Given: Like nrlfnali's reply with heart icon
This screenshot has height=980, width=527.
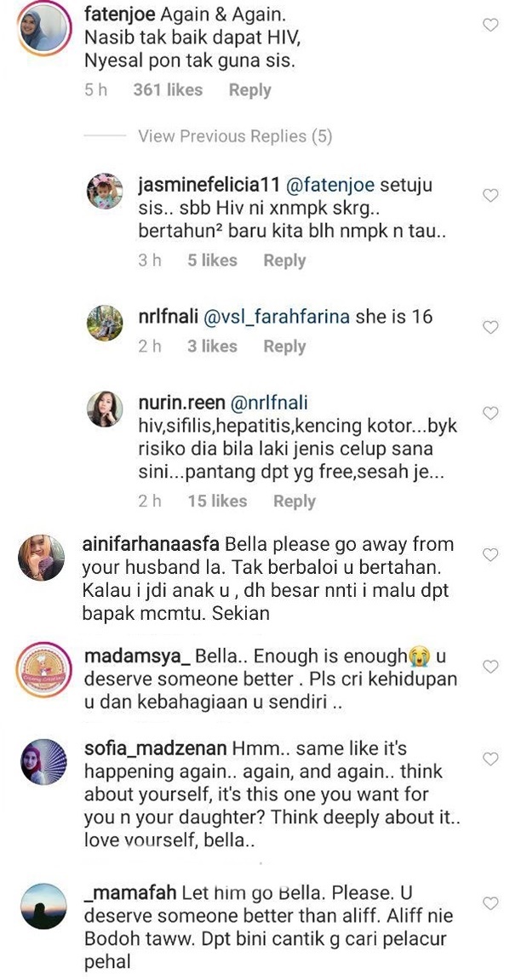Looking at the screenshot, I should click(490, 327).
